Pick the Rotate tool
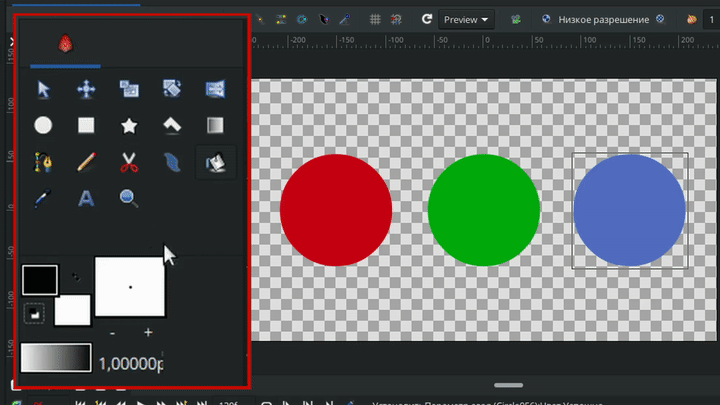This screenshot has width=720, height=405. click(x=172, y=90)
